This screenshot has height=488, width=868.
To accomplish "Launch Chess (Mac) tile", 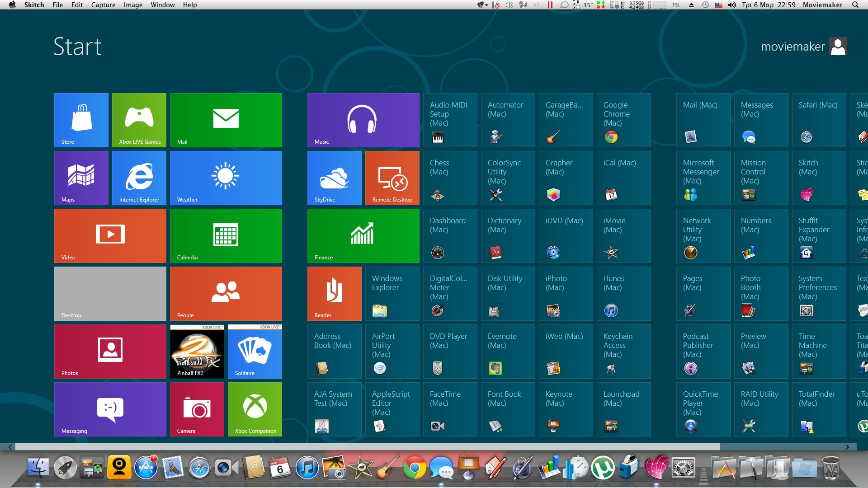I will click(x=450, y=178).
